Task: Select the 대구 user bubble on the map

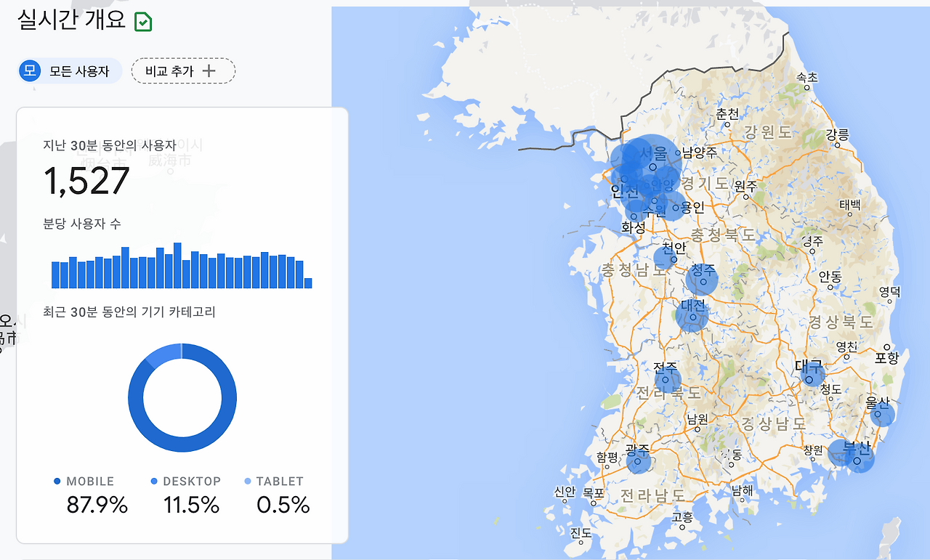Action: pyautogui.click(x=812, y=375)
